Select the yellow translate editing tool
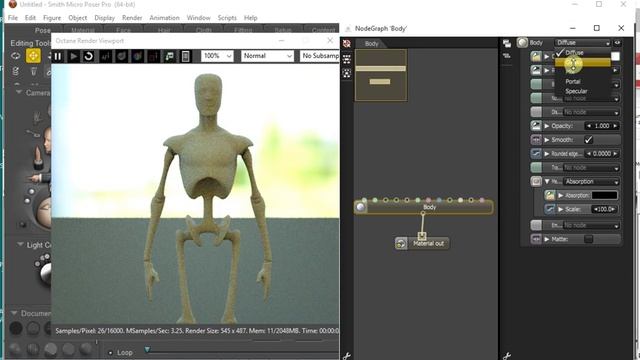640x360 pixels. tap(33, 56)
